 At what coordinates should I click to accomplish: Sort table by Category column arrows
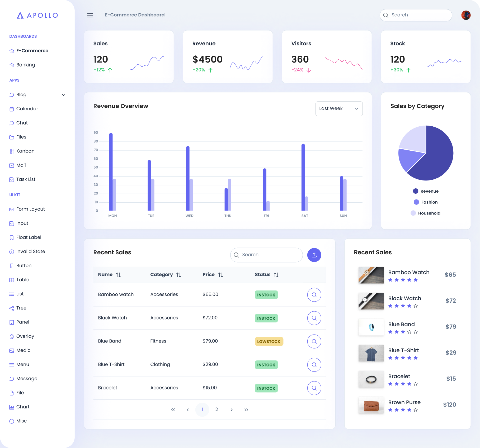[x=179, y=275]
